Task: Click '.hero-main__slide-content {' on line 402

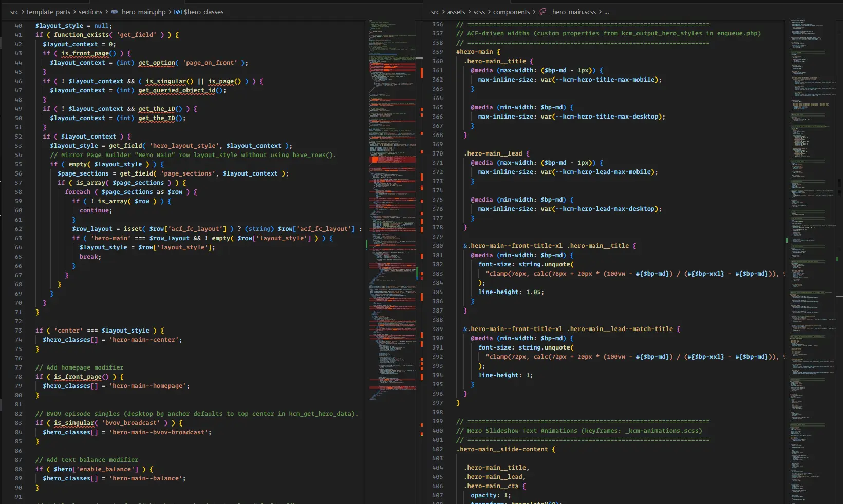Action: coord(505,449)
